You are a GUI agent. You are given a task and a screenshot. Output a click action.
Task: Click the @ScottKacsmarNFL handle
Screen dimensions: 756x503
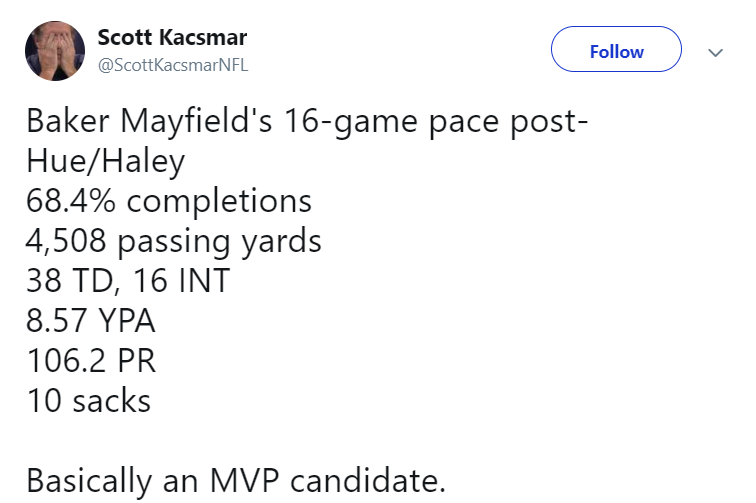[172, 66]
